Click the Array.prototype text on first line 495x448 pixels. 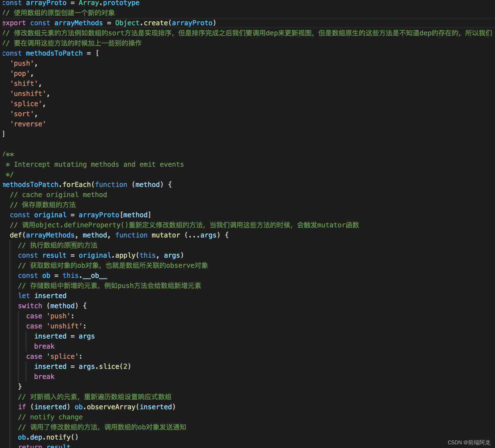coord(109,3)
